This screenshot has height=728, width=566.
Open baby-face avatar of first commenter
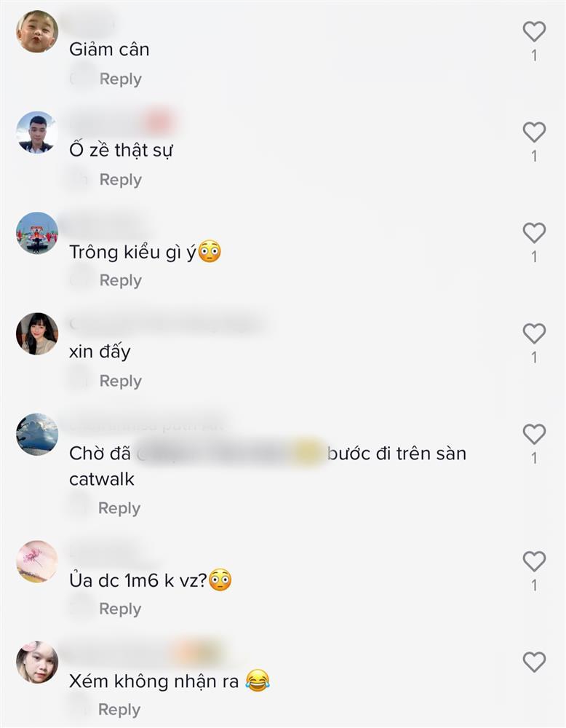click(37, 31)
